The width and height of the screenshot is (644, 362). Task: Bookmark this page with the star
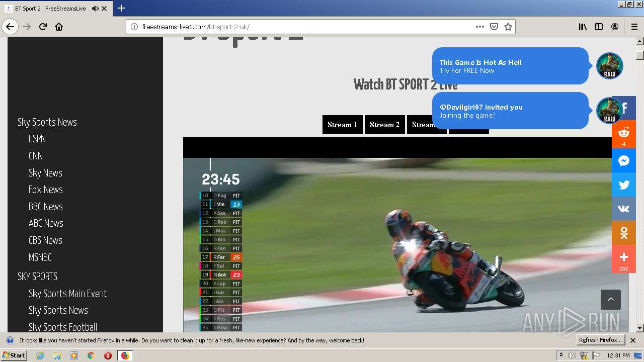(508, 27)
